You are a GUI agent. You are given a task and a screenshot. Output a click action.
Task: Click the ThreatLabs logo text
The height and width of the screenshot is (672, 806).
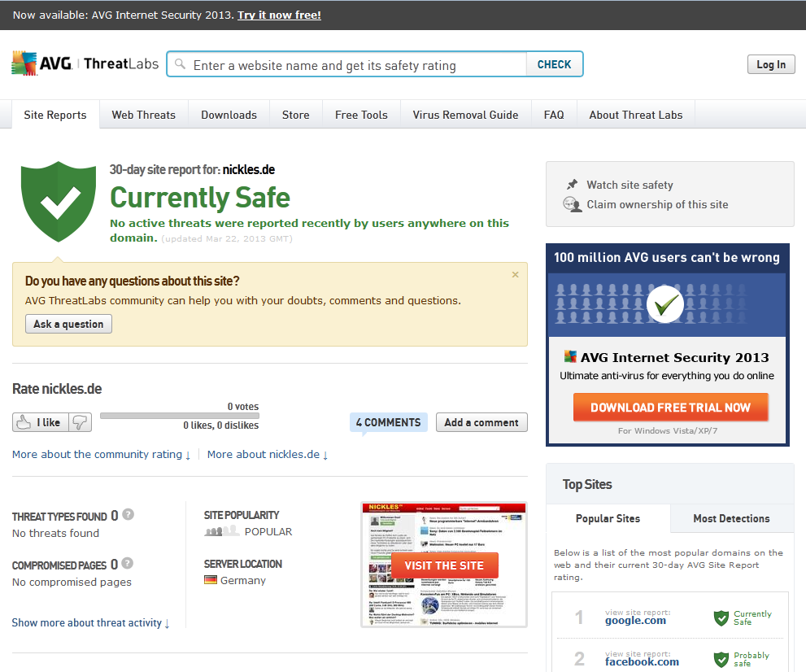(121, 63)
